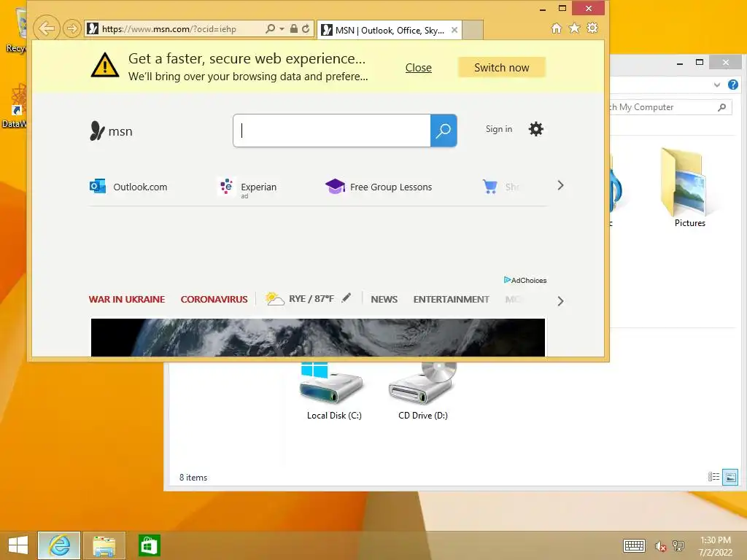Viewport: 747px width, 560px height.
Task: Open the CORONAVIRUS section
Action: (x=214, y=300)
